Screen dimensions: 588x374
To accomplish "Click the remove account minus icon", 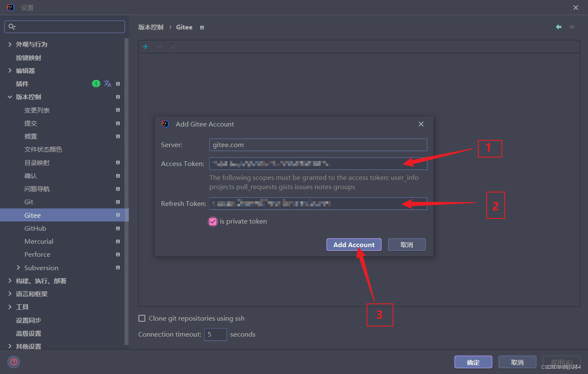I will (x=159, y=47).
